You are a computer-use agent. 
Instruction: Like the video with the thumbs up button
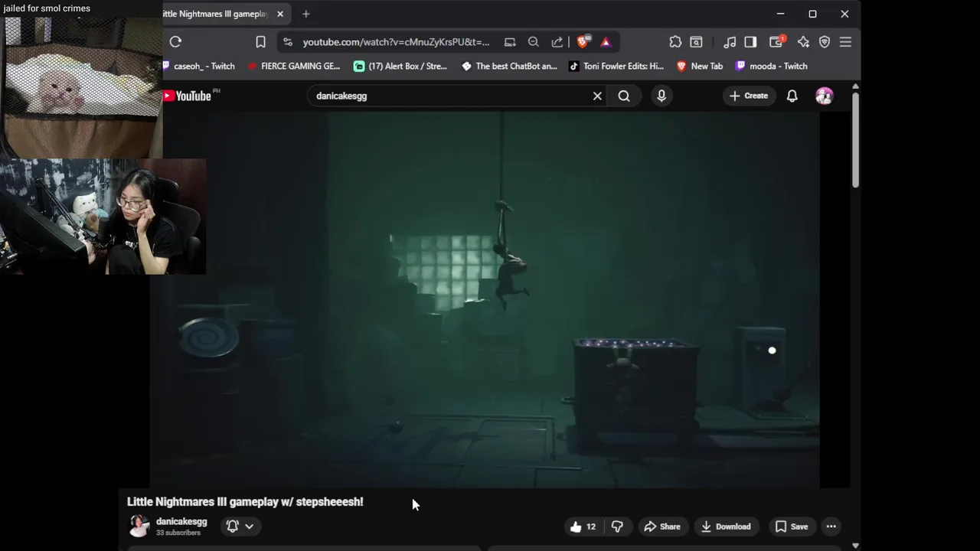(583, 527)
